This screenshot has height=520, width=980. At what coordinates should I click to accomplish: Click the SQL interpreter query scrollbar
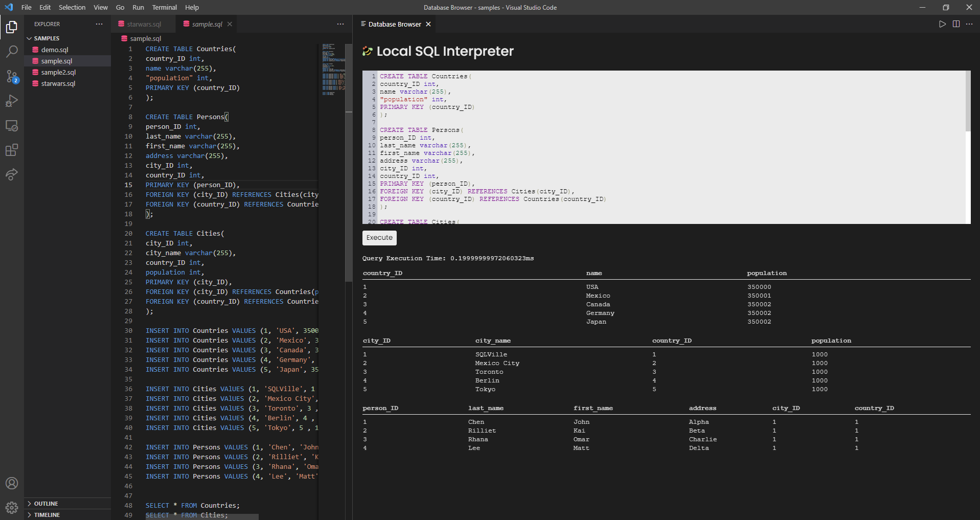(x=967, y=101)
